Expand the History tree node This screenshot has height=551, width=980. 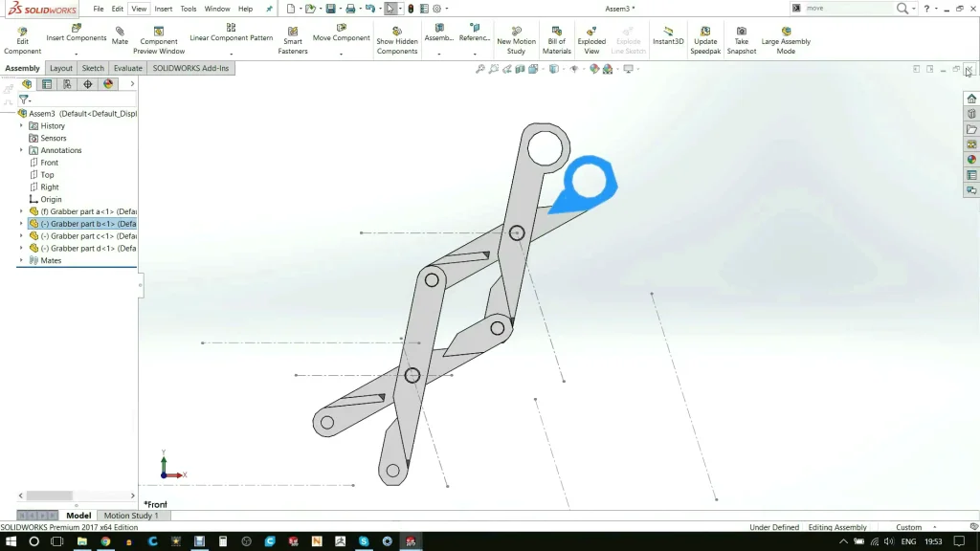tap(21, 125)
